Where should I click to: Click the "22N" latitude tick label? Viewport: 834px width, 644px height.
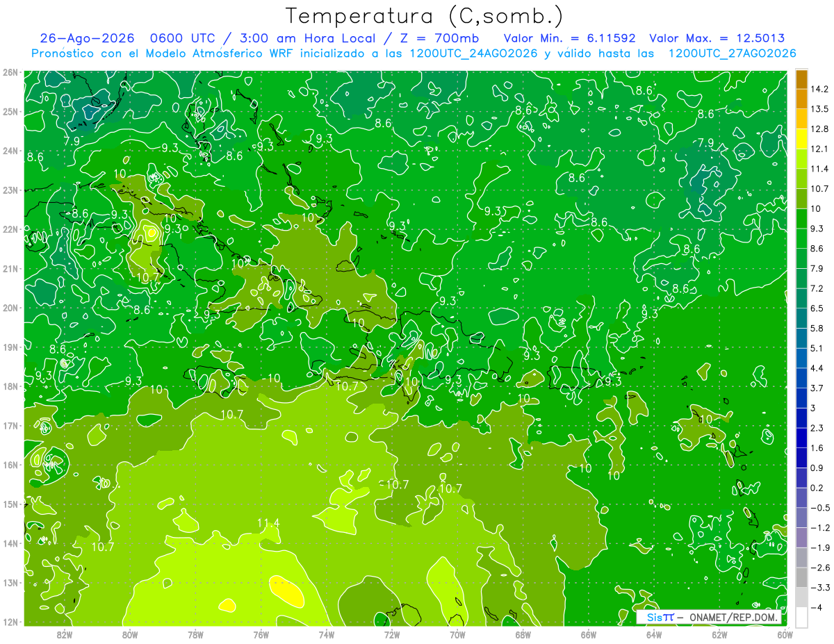[10, 229]
